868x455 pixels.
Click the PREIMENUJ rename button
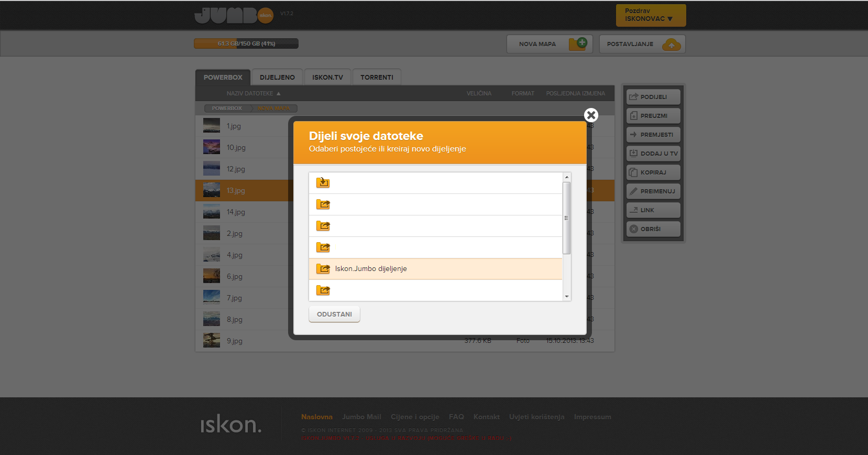(653, 191)
